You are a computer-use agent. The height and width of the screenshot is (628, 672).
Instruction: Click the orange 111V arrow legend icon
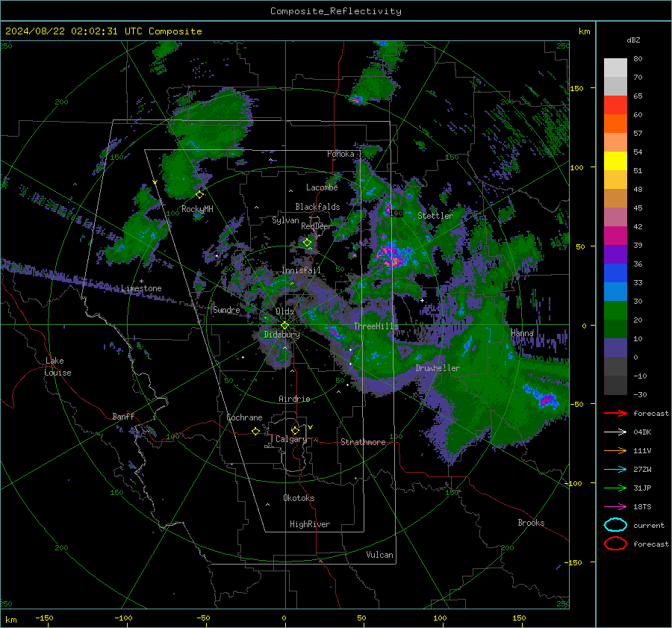point(615,450)
